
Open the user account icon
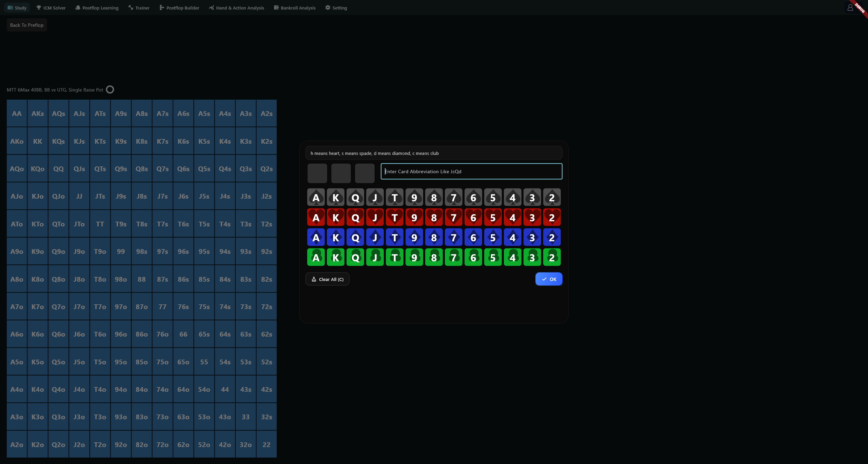(850, 7)
